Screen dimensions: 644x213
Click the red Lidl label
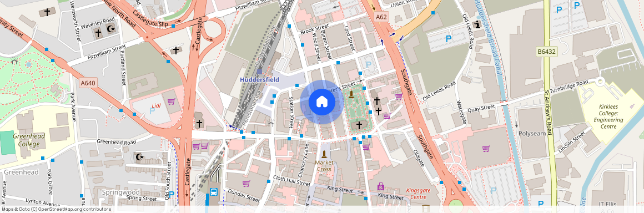[x=156, y=105]
